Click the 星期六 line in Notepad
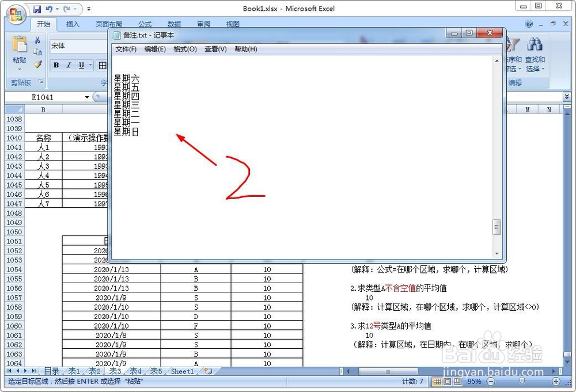This screenshot has width=576, height=392. pos(126,78)
